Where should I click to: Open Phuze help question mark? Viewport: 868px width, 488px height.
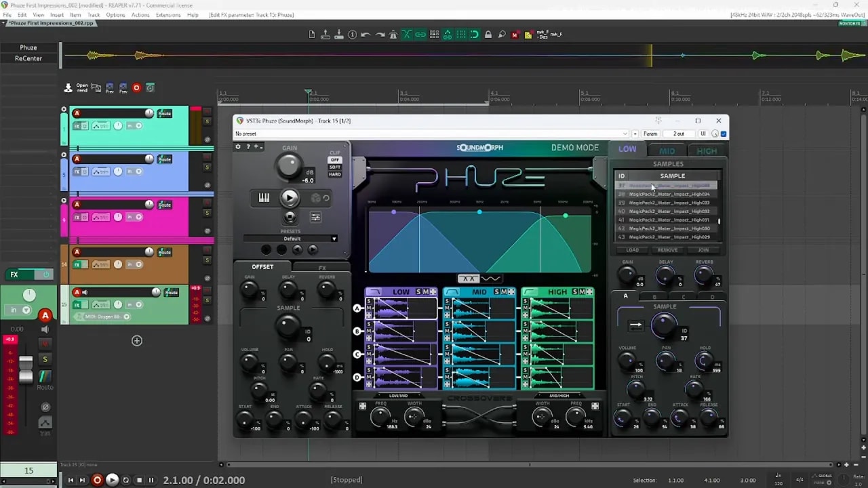(248, 146)
